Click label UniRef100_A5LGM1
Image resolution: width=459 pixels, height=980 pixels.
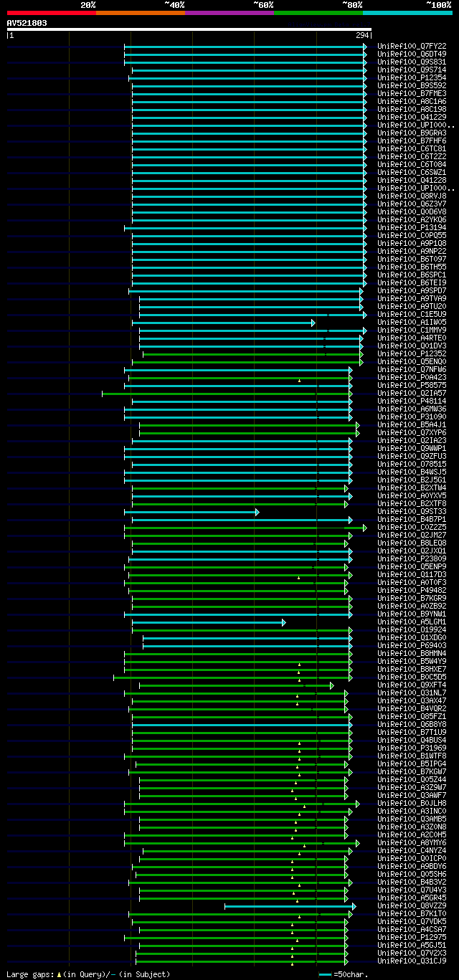412,622
